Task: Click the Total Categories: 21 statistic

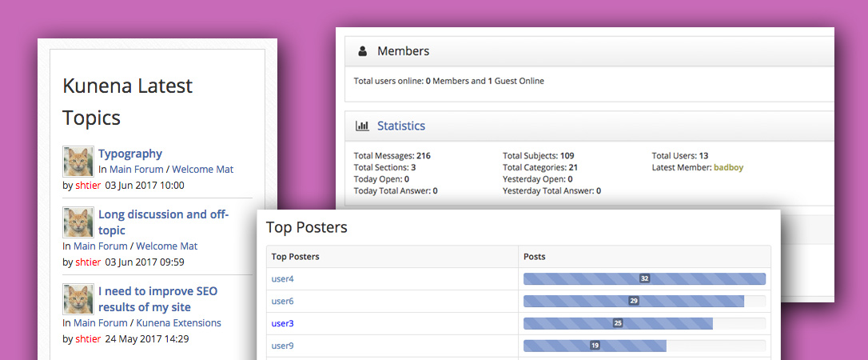Action: point(540,167)
